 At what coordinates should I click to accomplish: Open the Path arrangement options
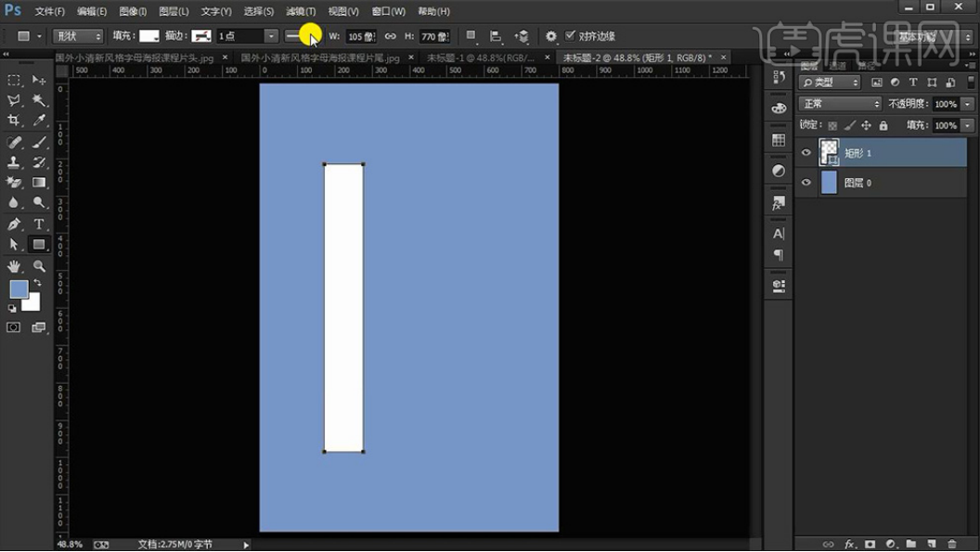tap(522, 36)
